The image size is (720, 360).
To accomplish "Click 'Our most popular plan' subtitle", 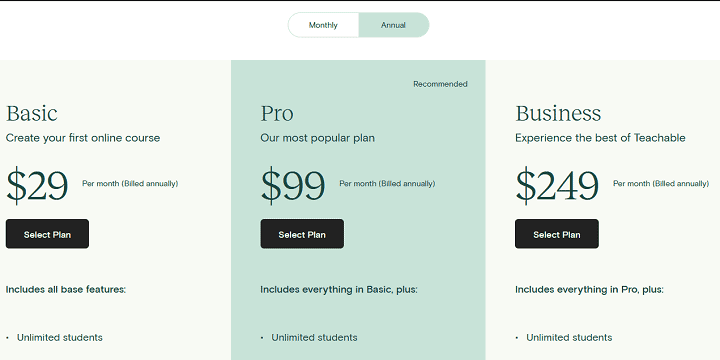I will coord(317,138).
